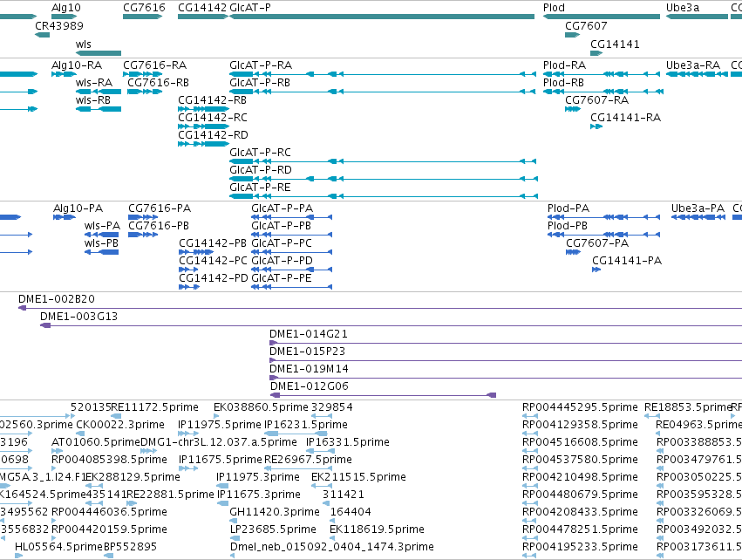Click the GH11420.3prime EST label
Screen dimensions: 742x560
(x=275, y=512)
